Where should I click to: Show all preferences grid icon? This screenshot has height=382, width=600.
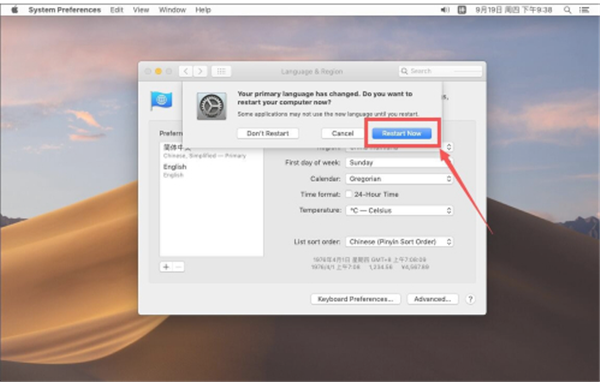coord(221,71)
